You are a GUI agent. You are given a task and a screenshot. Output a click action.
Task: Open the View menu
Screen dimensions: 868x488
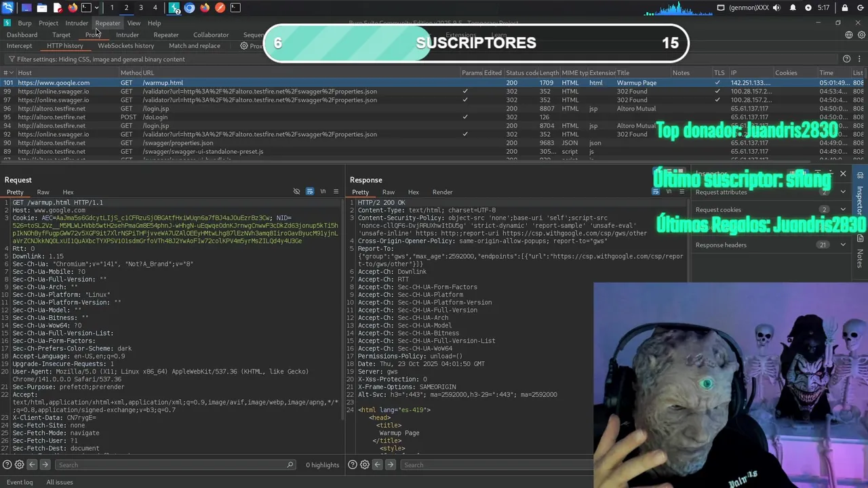[x=134, y=23]
